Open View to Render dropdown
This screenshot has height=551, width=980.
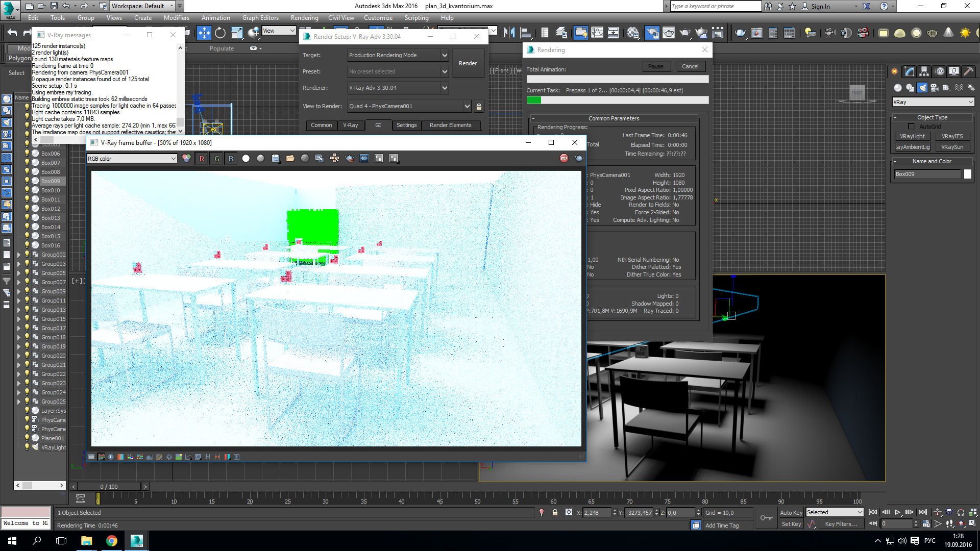409,106
